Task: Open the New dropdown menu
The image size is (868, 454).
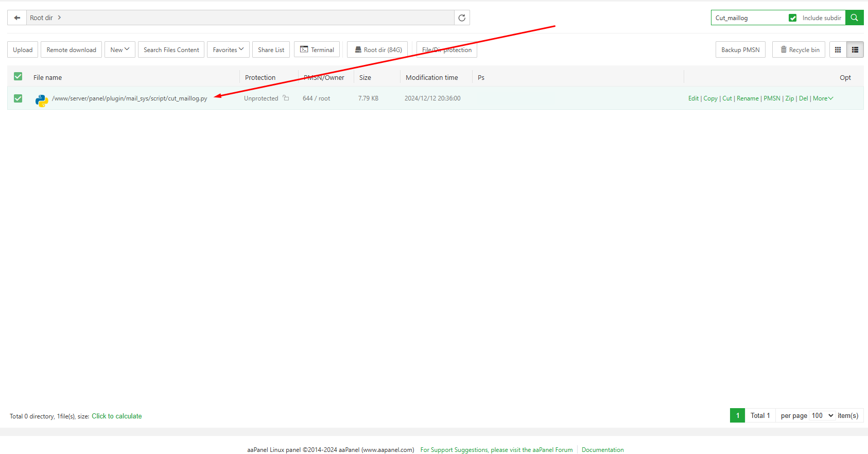Action: pos(120,49)
